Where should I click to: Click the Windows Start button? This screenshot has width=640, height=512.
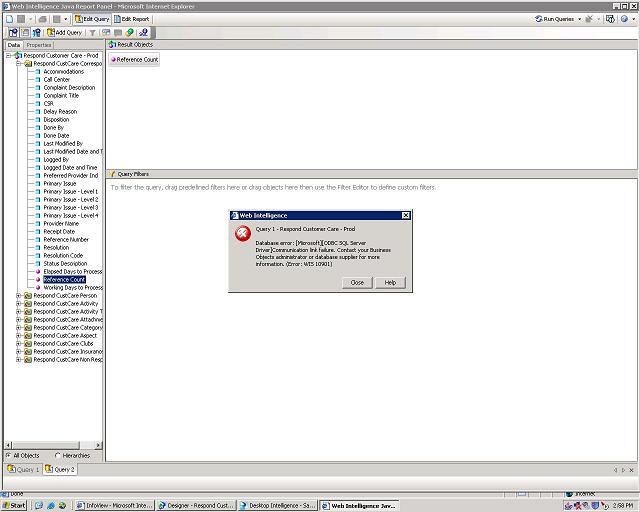[13, 505]
